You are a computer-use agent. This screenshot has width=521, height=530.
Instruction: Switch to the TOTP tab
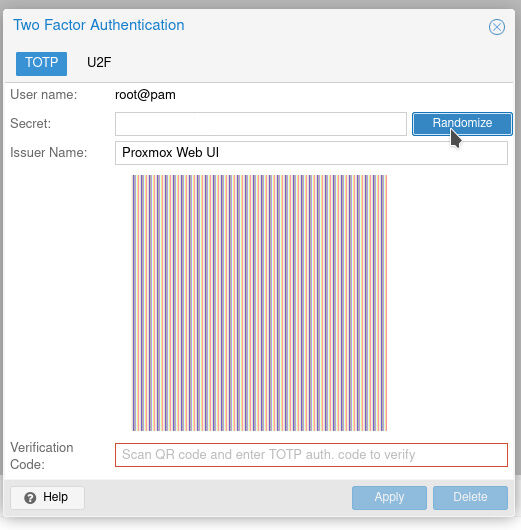[41, 64]
